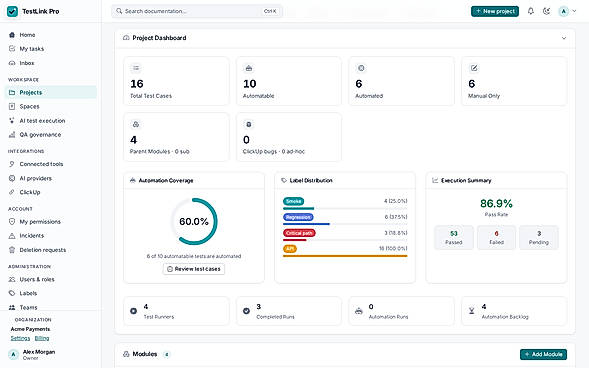Select the Smoke label badge

point(293,201)
